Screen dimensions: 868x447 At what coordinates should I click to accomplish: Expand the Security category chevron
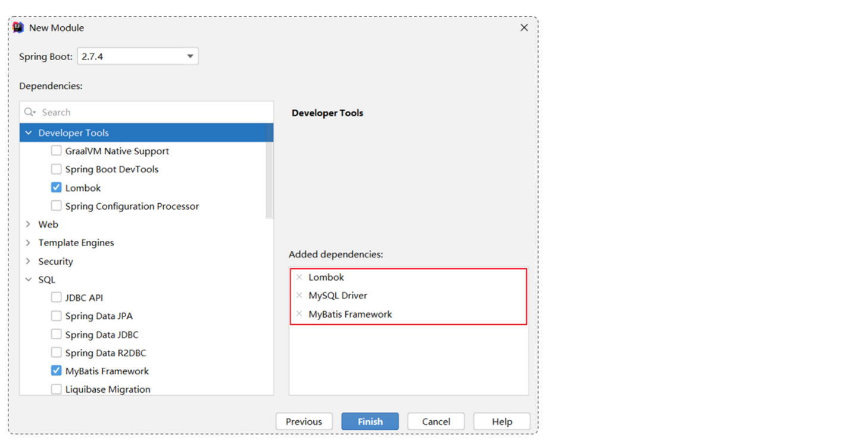point(29,261)
